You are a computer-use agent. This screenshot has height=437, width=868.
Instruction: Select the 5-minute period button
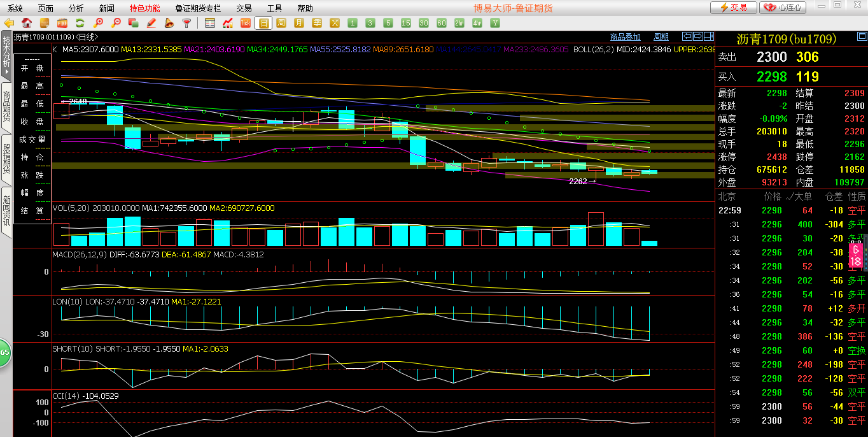(388, 23)
